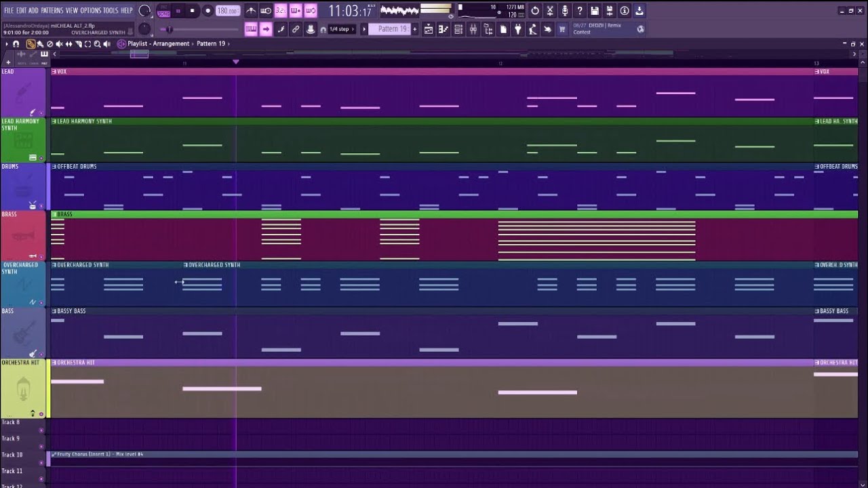
Task: Save the project with the floppy icon
Action: [x=595, y=11]
